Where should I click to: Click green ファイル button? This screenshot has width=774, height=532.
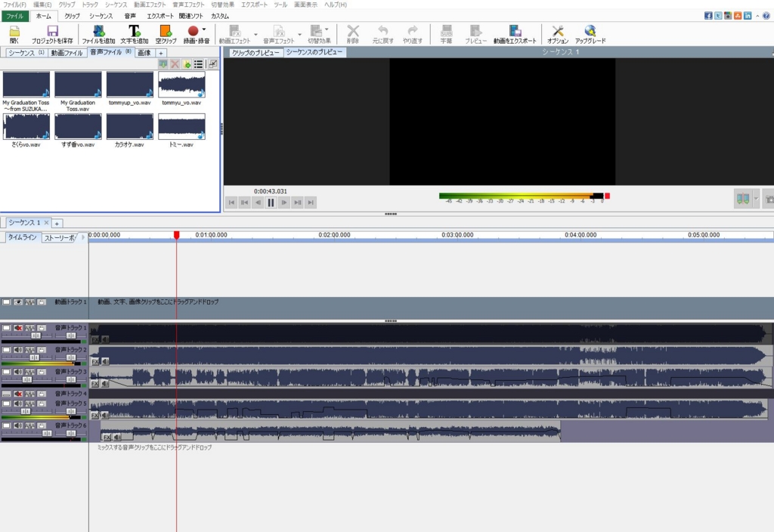point(15,16)
